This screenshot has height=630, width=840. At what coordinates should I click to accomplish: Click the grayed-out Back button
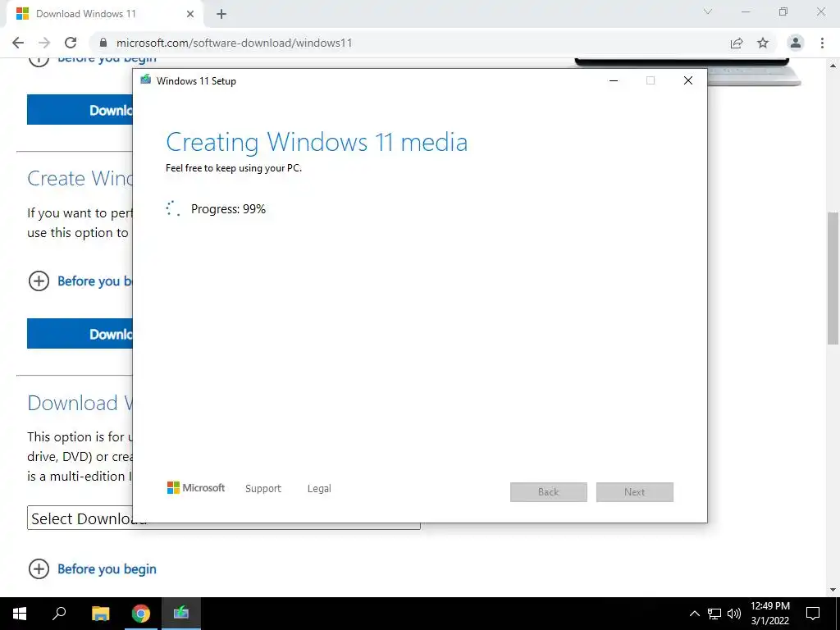pos(549,492)
